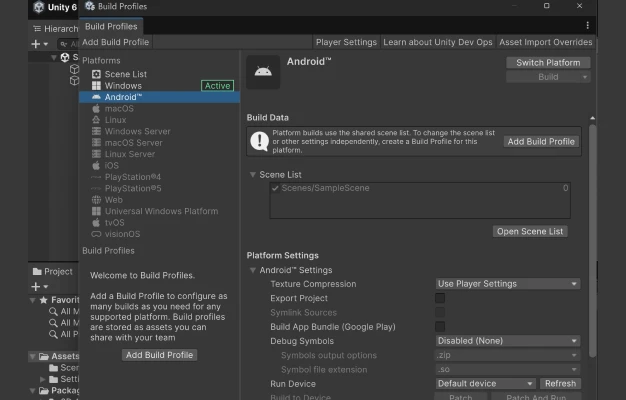
Task: Click the Hierarchy search field
Action: tap(67, 44)
